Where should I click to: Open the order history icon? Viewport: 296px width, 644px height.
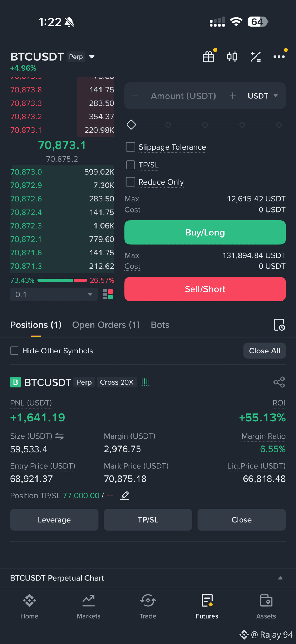pos(279,325)
